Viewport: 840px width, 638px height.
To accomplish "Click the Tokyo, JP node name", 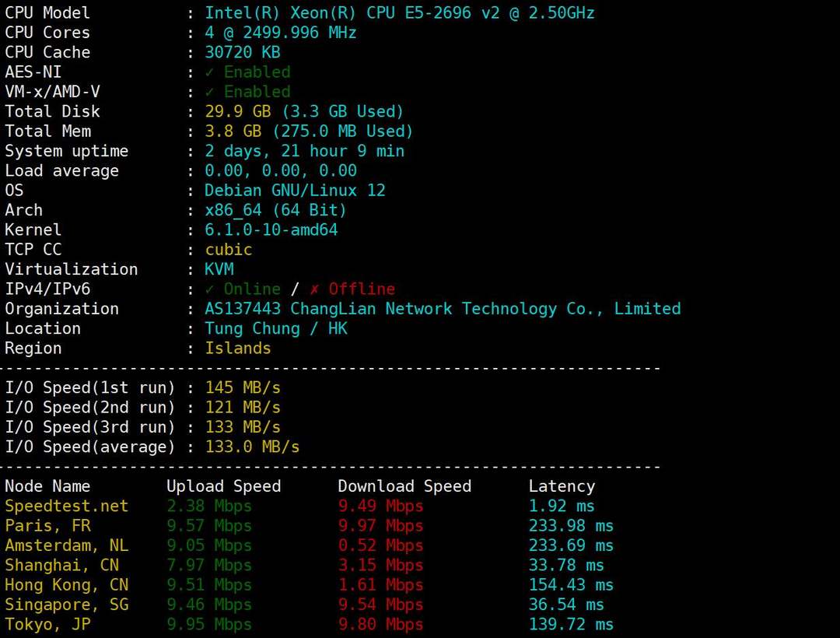I will (47, 625).
